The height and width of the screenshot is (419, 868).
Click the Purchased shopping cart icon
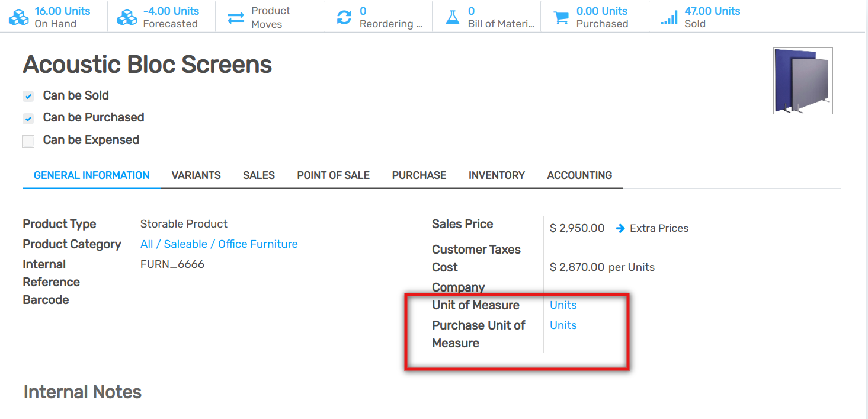coord(560,18)
